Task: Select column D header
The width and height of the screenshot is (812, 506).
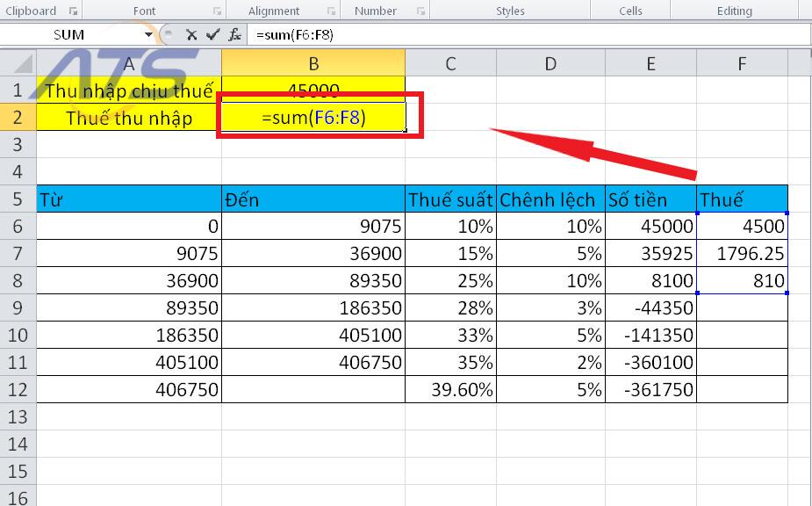Action: (550, 63)
